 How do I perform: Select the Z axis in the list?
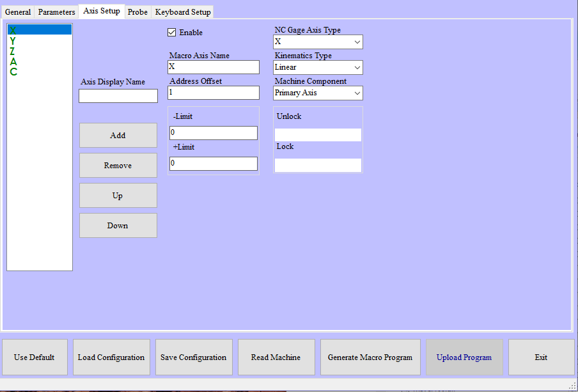13,51
